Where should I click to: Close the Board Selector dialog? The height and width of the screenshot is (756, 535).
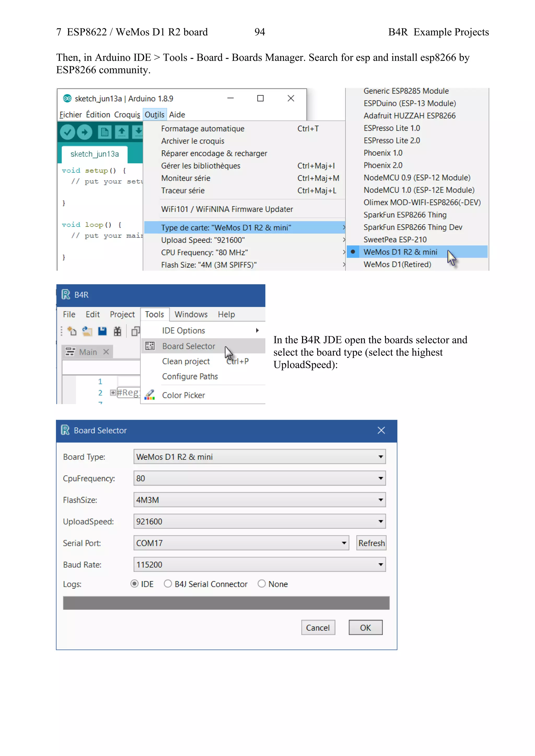click(381, 430)
